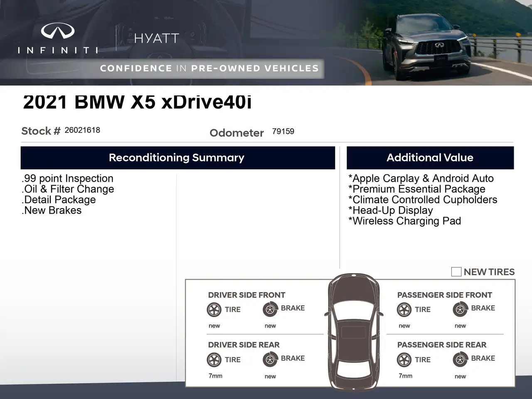Click the driver side front tire icon

point(214,310)
